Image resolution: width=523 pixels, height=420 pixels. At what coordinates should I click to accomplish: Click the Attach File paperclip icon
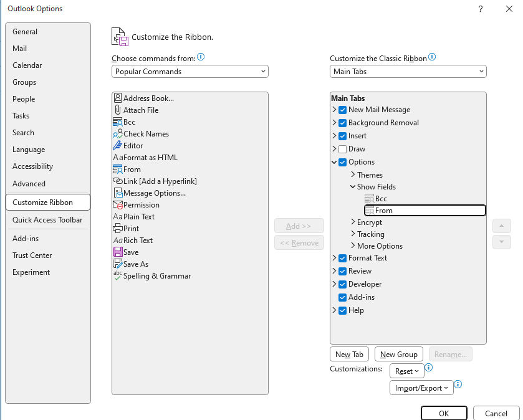[117, 110]
